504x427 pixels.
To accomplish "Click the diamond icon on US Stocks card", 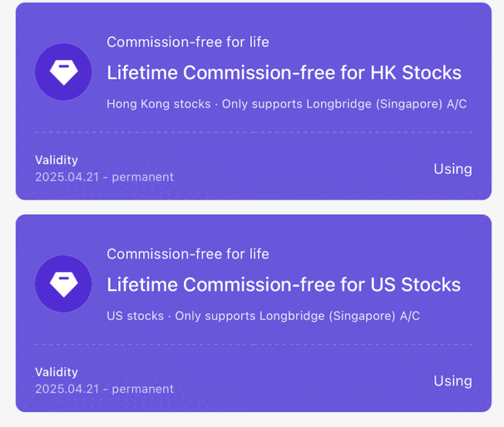I will pyautogui.click(x=64, y=284).
